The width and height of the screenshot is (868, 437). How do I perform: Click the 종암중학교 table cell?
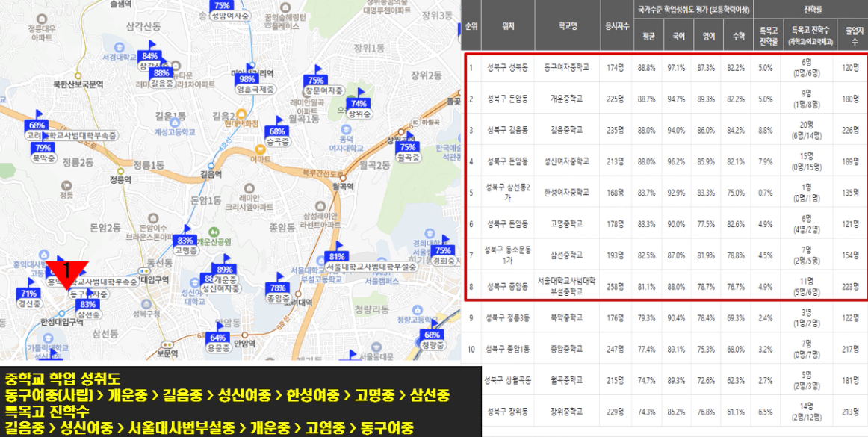(568, 349)
